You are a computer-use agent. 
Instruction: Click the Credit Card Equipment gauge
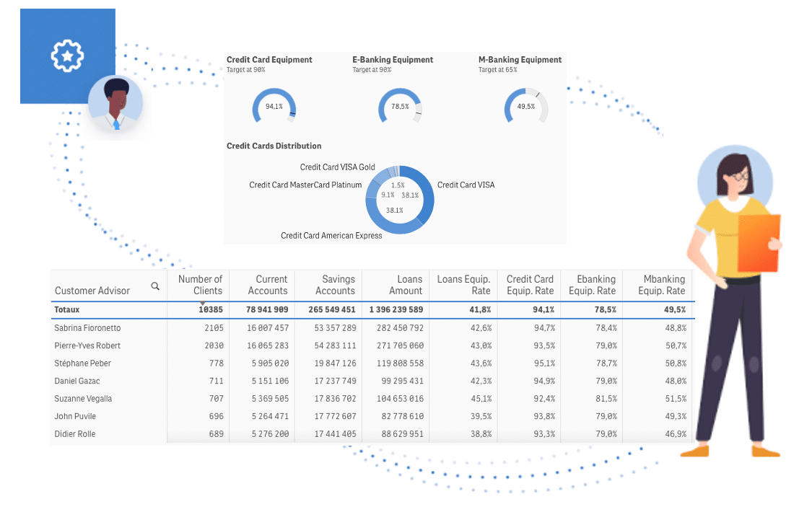click(274, 107)
